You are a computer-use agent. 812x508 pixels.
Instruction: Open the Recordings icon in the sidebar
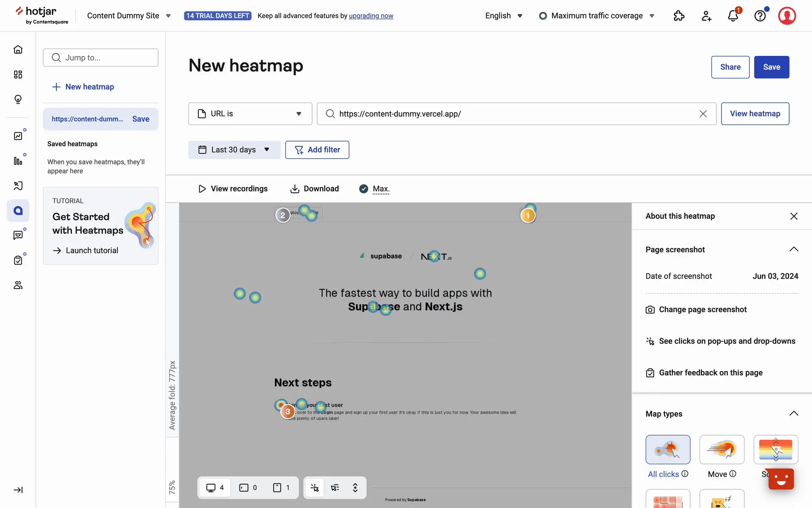point(18,185)
